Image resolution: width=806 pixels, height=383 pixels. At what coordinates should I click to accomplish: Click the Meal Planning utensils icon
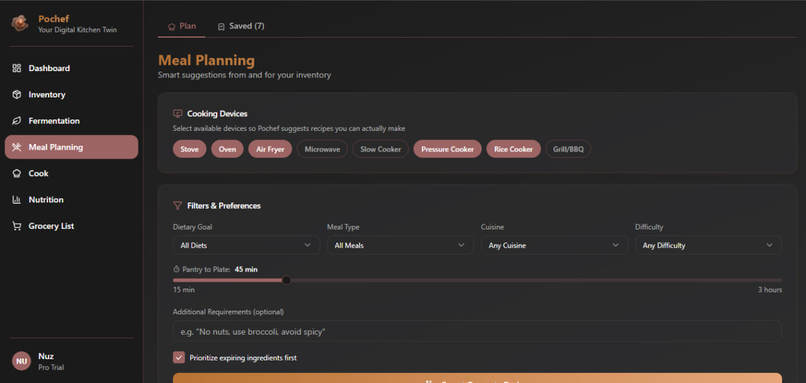[16, 147]
